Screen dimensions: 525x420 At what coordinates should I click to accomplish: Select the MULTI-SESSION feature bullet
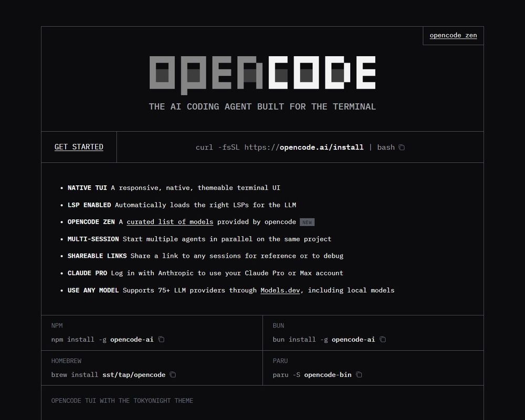pyautogui.click(x=199, y=239)
